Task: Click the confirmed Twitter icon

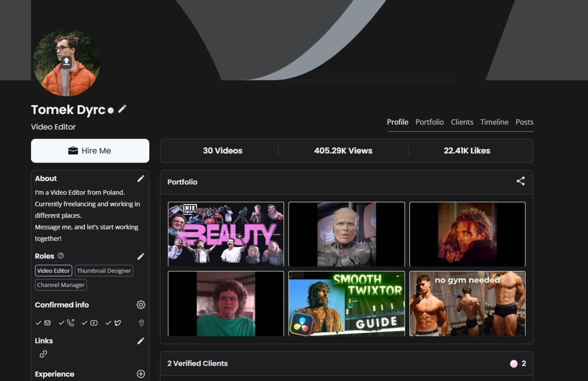Action: [118, 323]
